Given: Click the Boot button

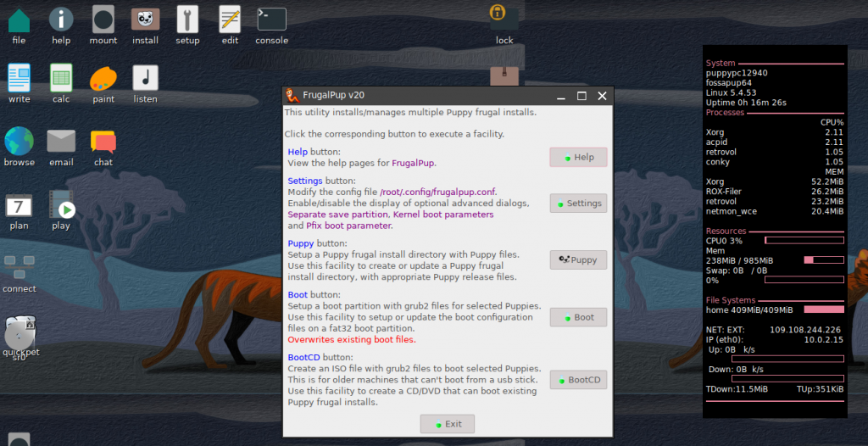Looking at the screenshot, I should 578,317.
